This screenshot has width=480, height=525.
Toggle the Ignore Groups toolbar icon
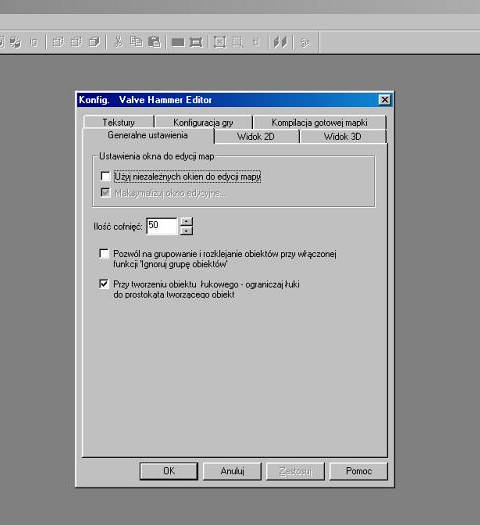point(34,43)
